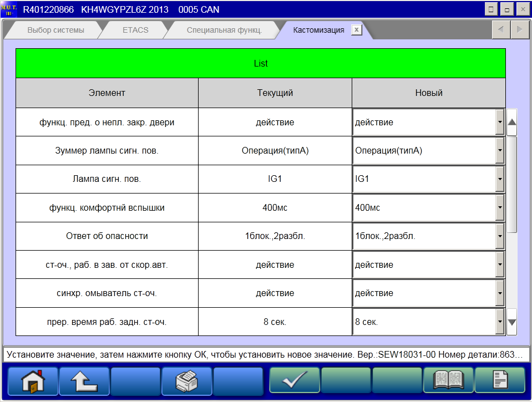Open the Специальная функц. tab
This screenshot has width=532, height=402.
coord(224,30)
